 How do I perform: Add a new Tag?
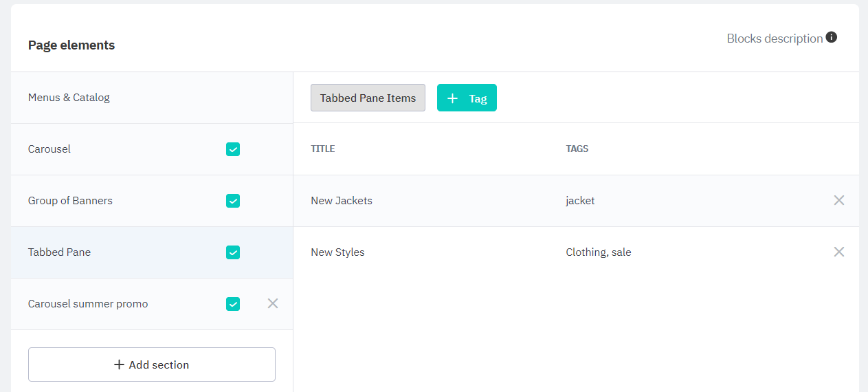point(467,98)
